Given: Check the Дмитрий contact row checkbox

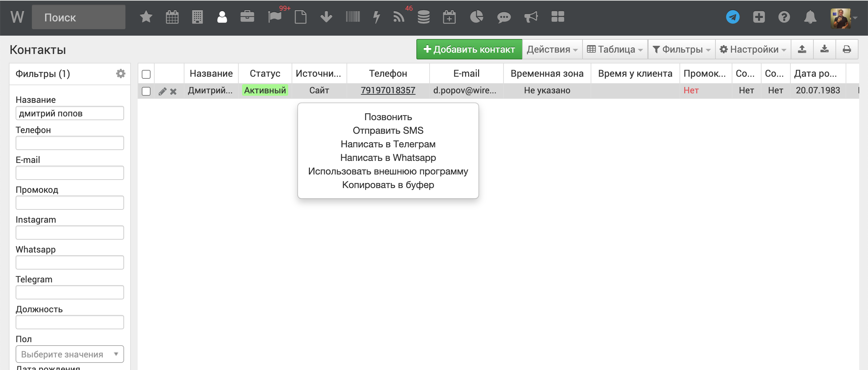Looking at the screenshot, I should (146, 91).
